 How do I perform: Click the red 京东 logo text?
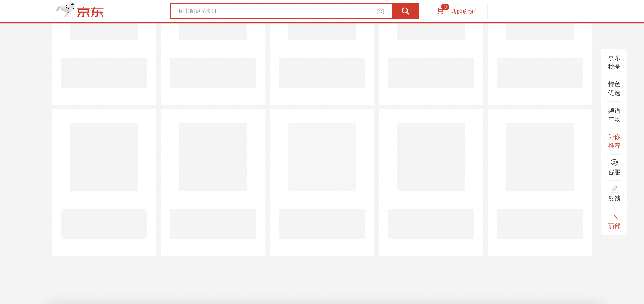click(x=90, y=12)
